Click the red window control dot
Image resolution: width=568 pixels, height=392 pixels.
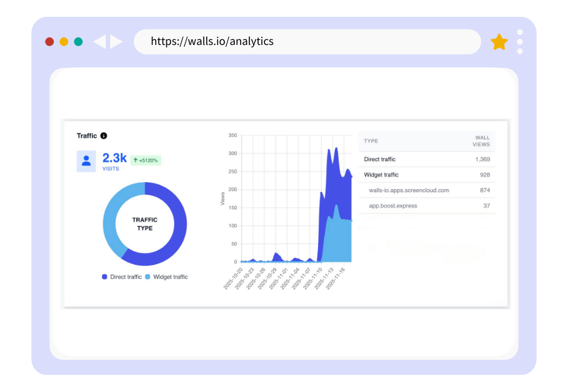(48, 41)
